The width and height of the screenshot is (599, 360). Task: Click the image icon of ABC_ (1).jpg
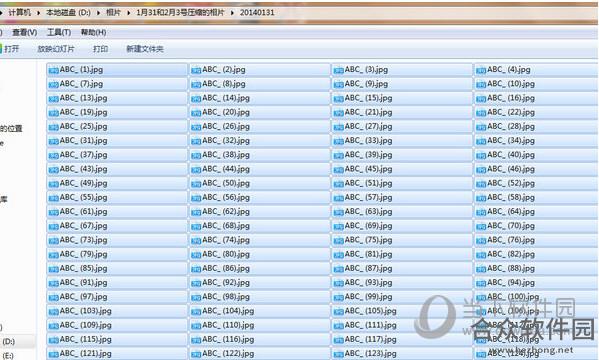[x=53, y=70]
